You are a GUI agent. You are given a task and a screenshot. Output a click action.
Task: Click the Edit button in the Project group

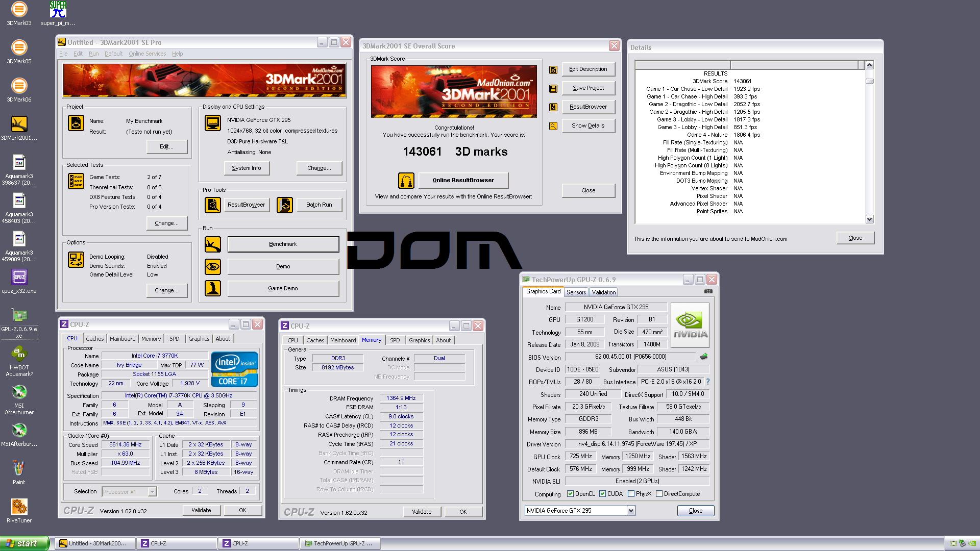pyautogui.click(x=166, y=146)
